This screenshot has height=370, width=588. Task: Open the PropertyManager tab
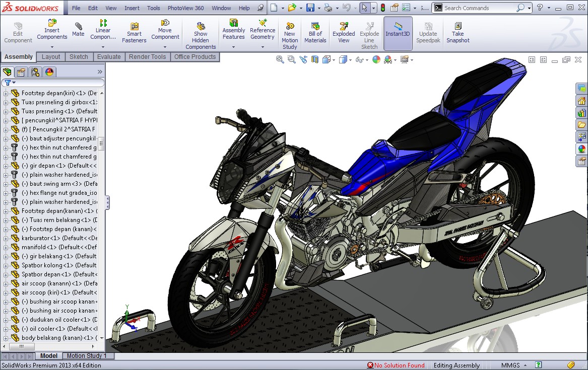pyautogui.click(x=21, y=72)
